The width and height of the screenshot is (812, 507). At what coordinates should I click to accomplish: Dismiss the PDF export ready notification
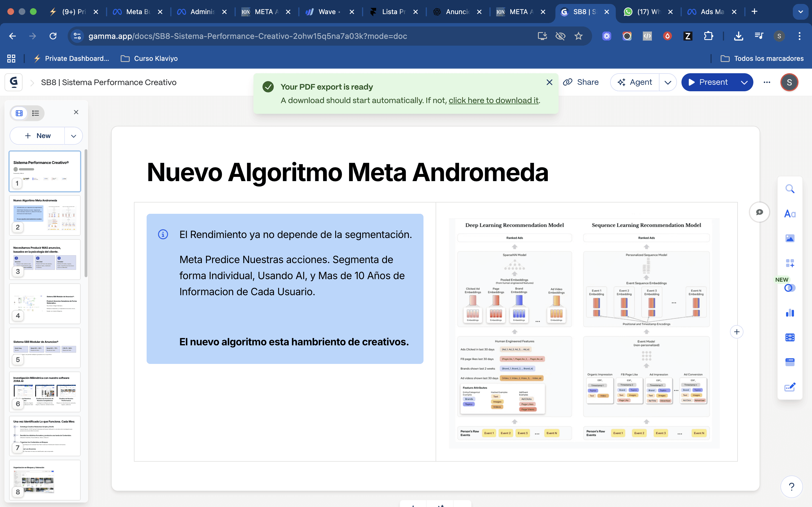click(x=549, y=82)
